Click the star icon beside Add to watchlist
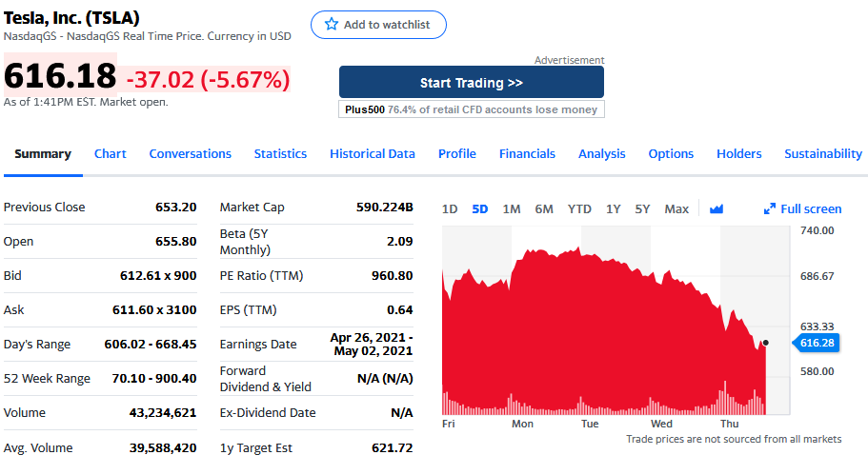 [332, 25]
